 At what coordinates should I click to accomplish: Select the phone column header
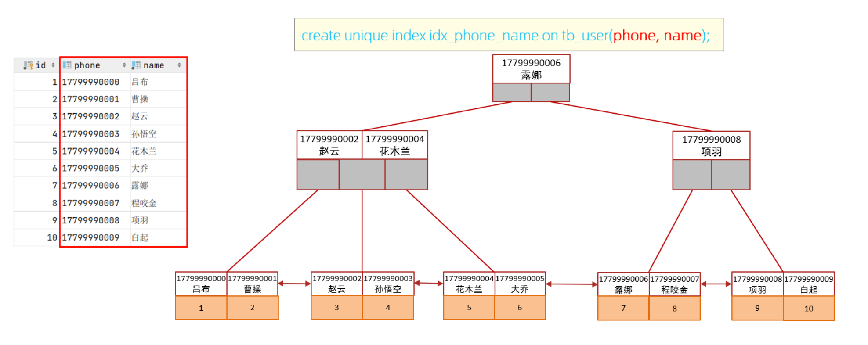click(x=94, y=65)
